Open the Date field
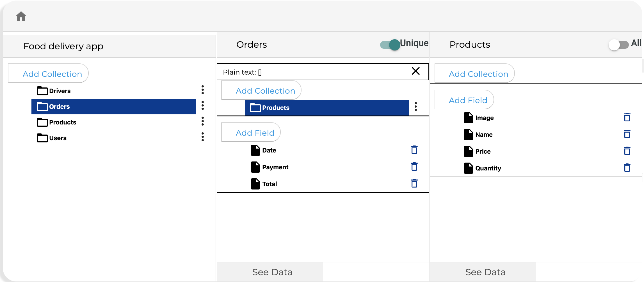The width and height of the screenshot is (644, 282). 263,150
